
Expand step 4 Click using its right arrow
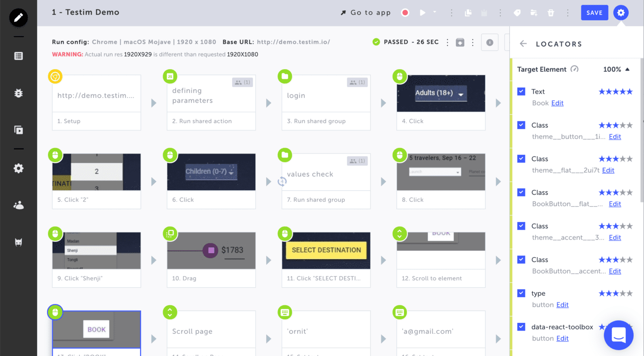point(498,103)
